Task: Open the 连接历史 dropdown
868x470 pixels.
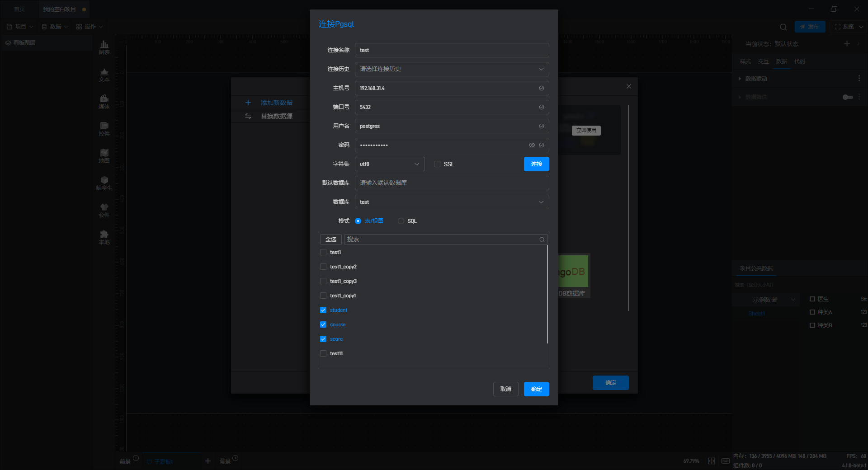Action: pyautogui.click(x=452, y=69)
